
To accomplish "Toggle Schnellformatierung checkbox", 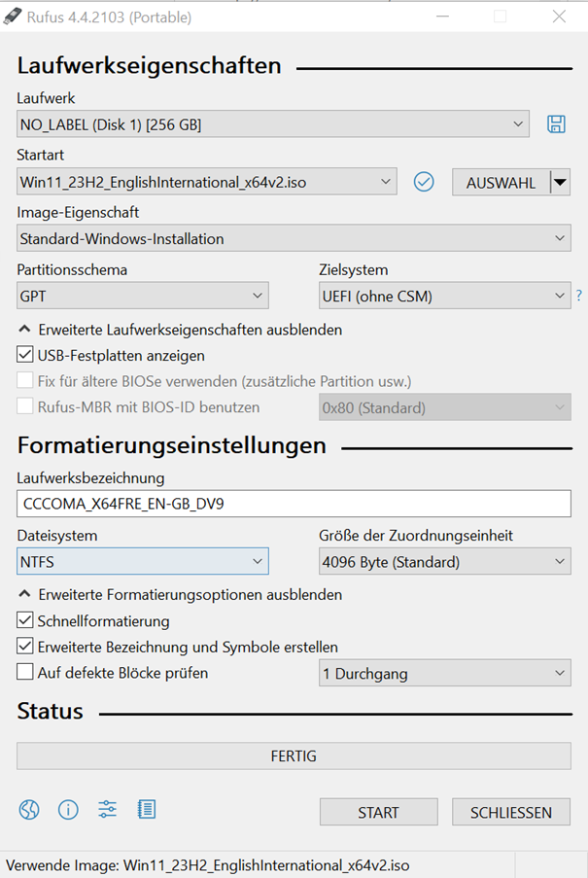I will tap(24, 620).
